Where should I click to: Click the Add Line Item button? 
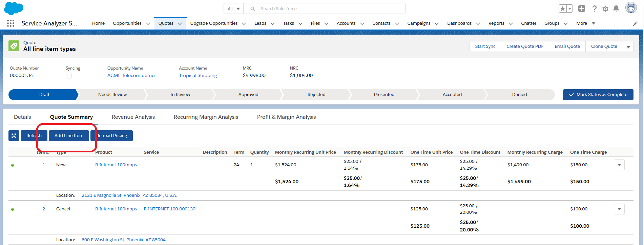(x=69, y=136)
